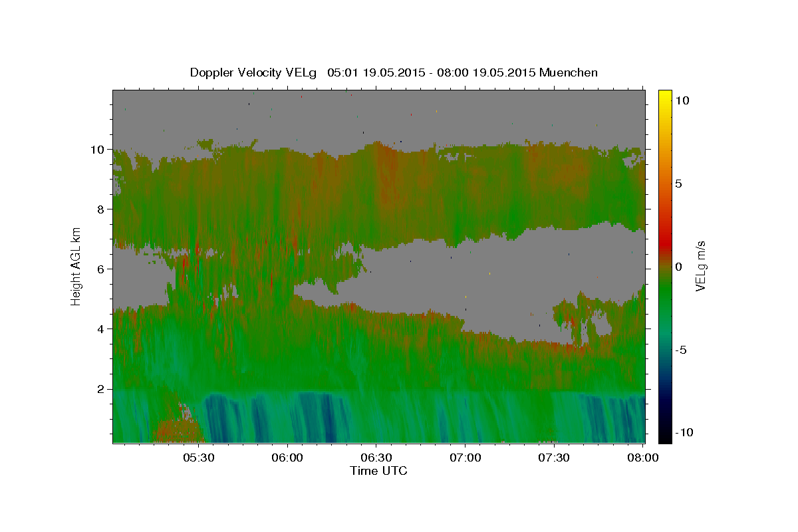Click the VELg m/s colorbar title

pyautogui.click(x=701, y=266)
